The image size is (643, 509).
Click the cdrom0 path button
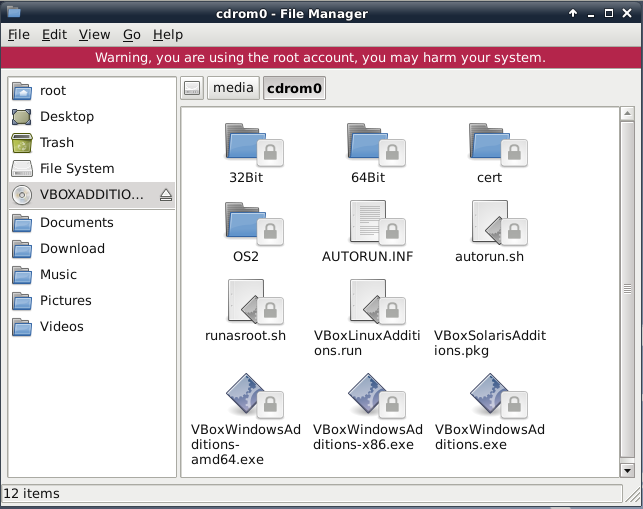coord(294,88)
